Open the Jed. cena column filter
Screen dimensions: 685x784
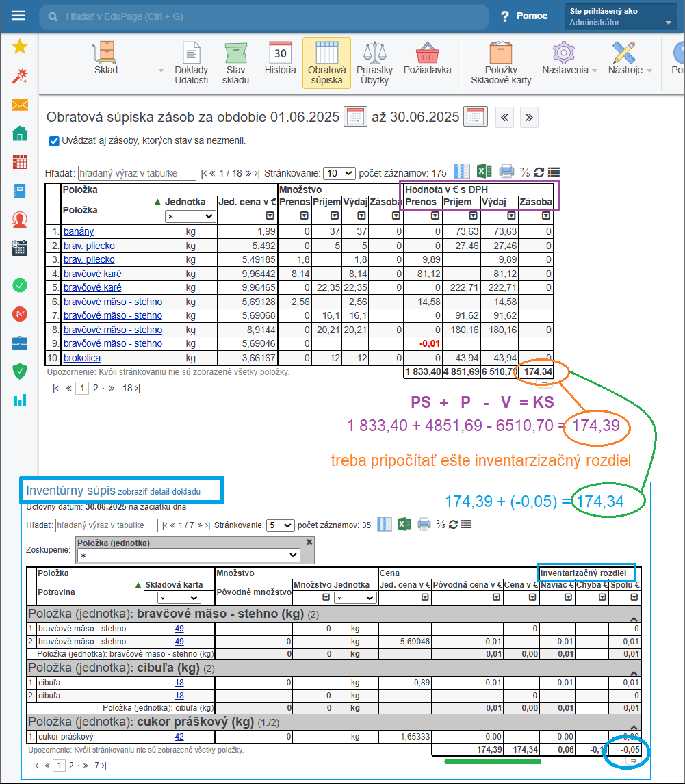(x=270, y=215)
